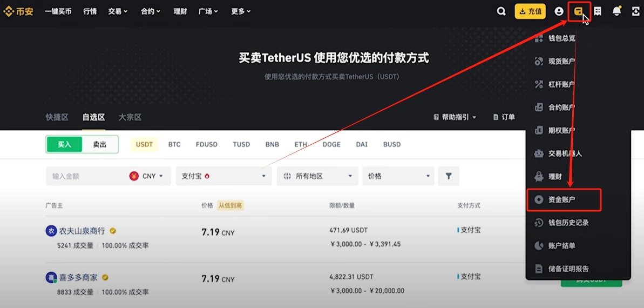Click the yellow 充值 button
The height and width of the screenshot is (308, 644).
tap(530, 11)
